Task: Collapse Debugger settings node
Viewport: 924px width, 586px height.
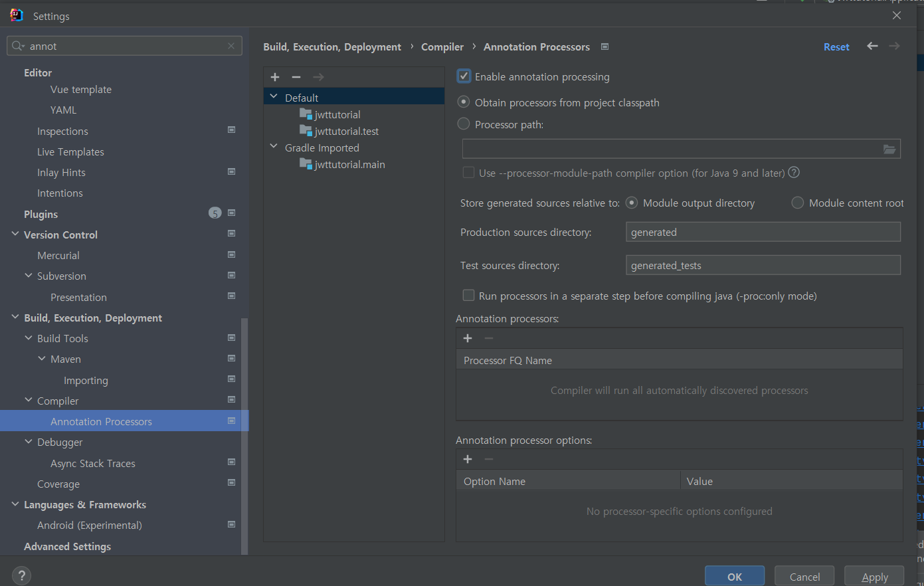Action: [x=29, y=442]
